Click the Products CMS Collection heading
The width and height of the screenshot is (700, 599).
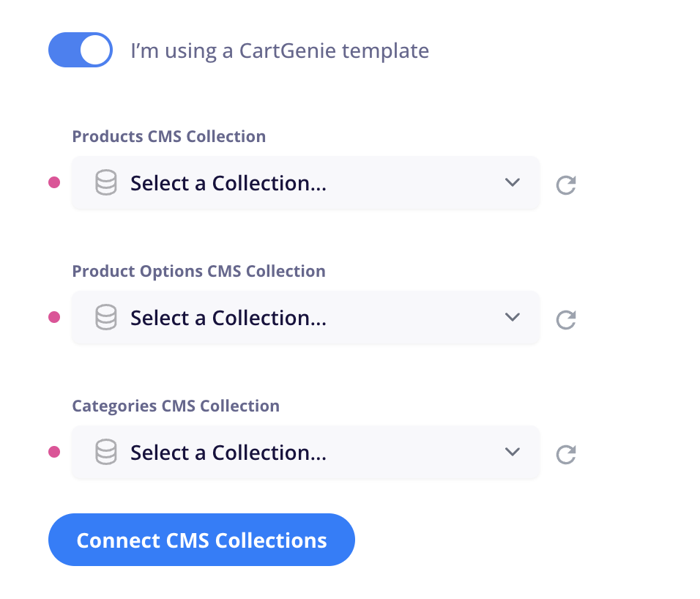click(169, 137)
